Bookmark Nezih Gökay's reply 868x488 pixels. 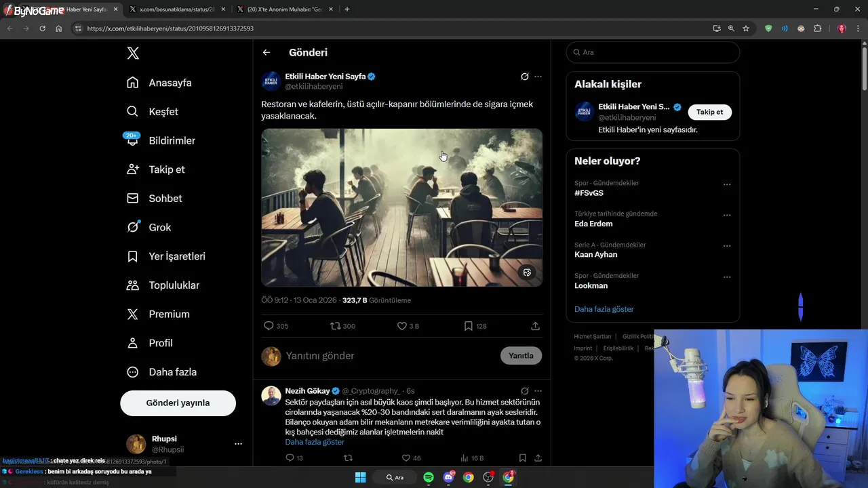pyautogui.click(x=522, y=458)
